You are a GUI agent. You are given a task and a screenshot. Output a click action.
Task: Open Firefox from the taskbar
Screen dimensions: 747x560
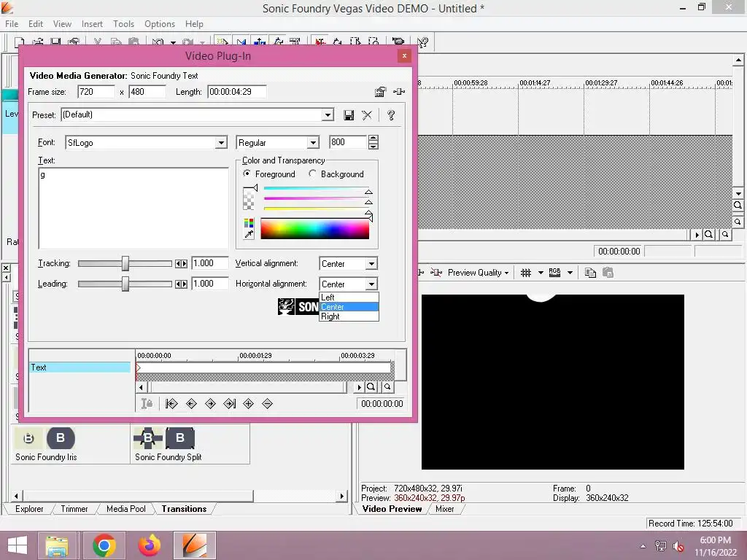[x=149, y=545]
